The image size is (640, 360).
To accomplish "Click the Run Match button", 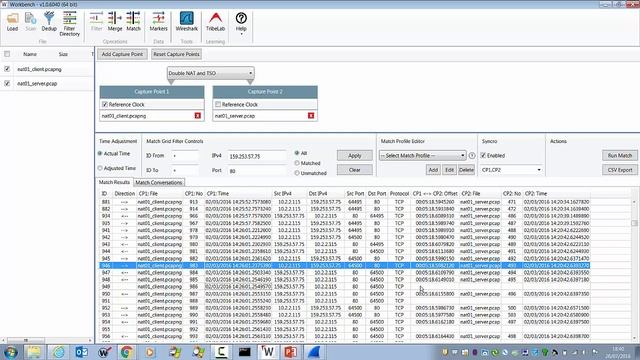I will pyautogui.click(x=620, y=156).
